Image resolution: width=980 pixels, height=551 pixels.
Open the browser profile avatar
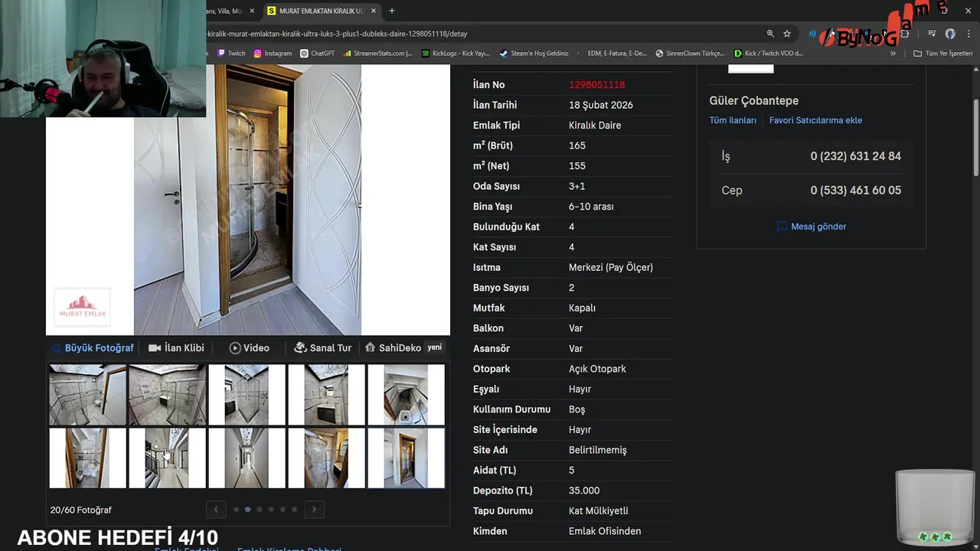[x=950, y=34]
